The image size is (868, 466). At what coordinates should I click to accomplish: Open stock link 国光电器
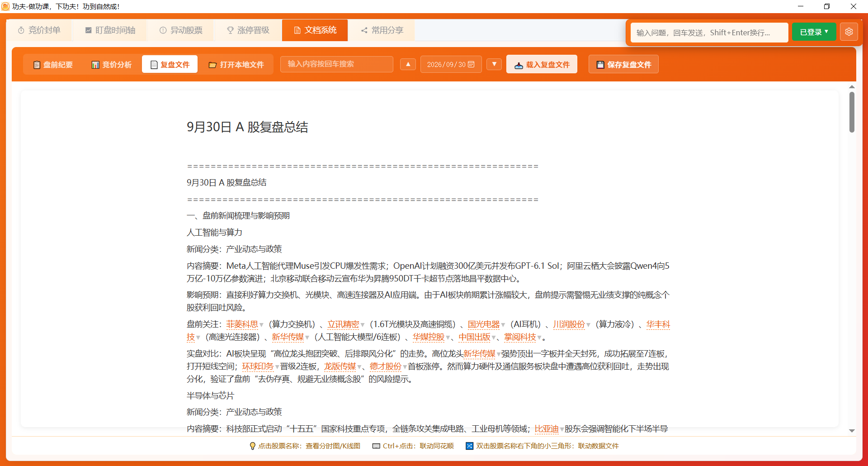click(484, 324)
